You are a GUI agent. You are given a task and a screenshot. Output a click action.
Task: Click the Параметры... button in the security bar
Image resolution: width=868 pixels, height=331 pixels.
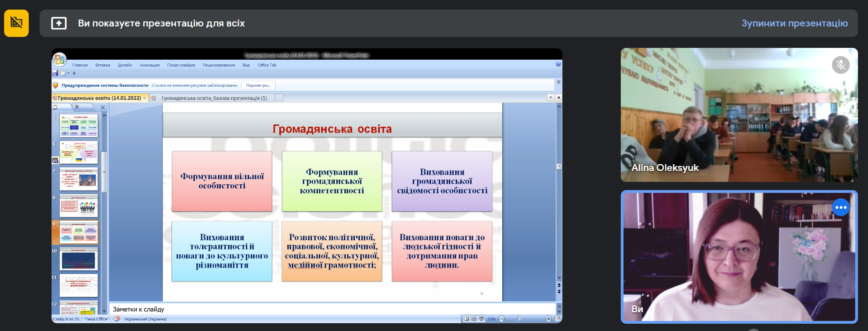pyautogui.click(x=258, y=85)
